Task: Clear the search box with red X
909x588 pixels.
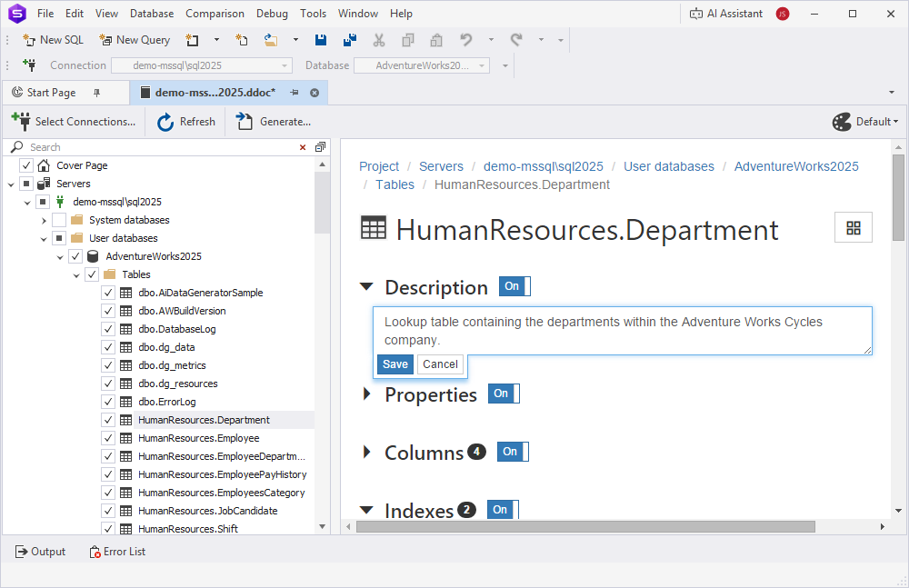Action: (303, 147)
